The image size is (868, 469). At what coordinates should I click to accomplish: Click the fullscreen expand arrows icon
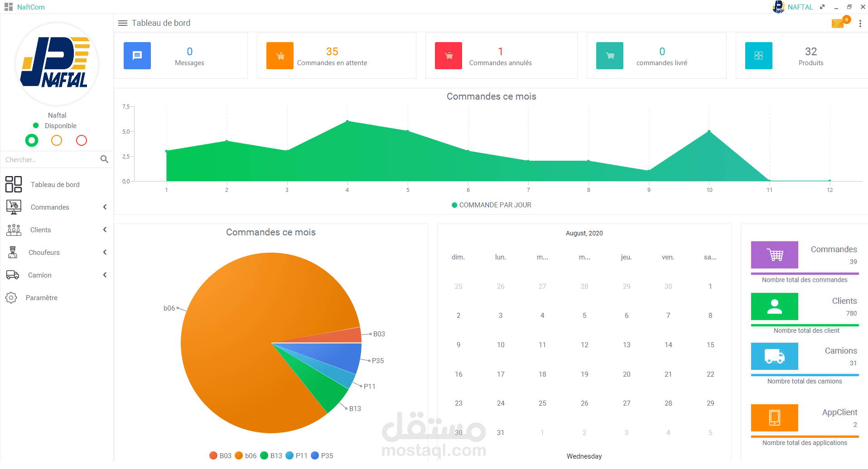point(822,7)
